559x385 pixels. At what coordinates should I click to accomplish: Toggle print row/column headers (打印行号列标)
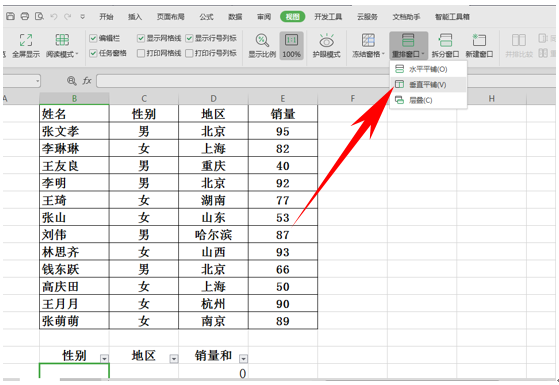[189, 53]
